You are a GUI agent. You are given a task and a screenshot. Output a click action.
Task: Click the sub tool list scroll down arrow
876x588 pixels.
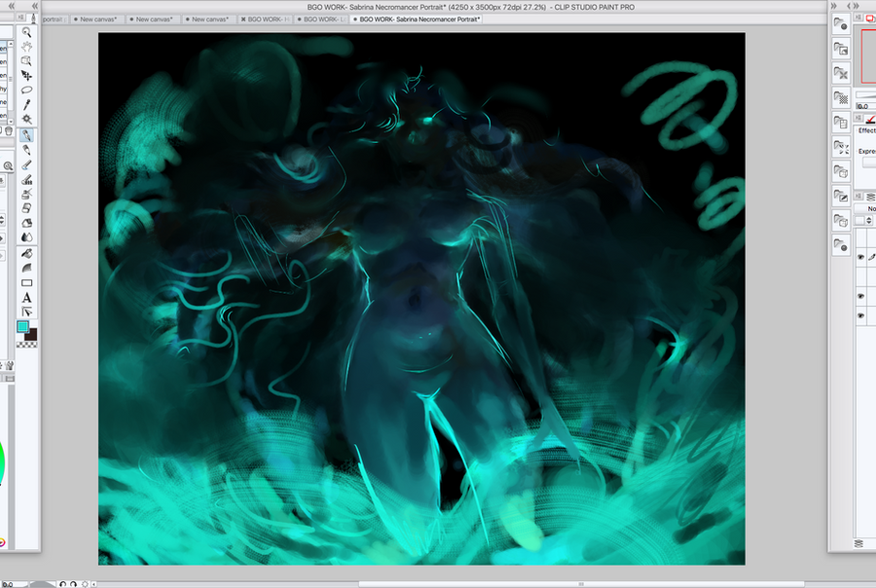[10, 122]
